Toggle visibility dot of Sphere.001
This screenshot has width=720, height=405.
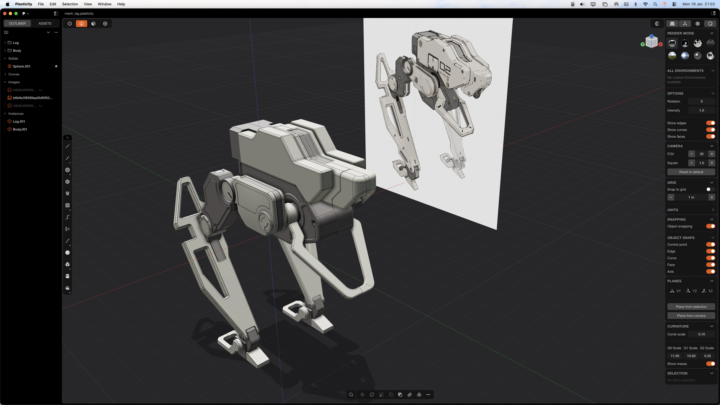tap(56, 66)
